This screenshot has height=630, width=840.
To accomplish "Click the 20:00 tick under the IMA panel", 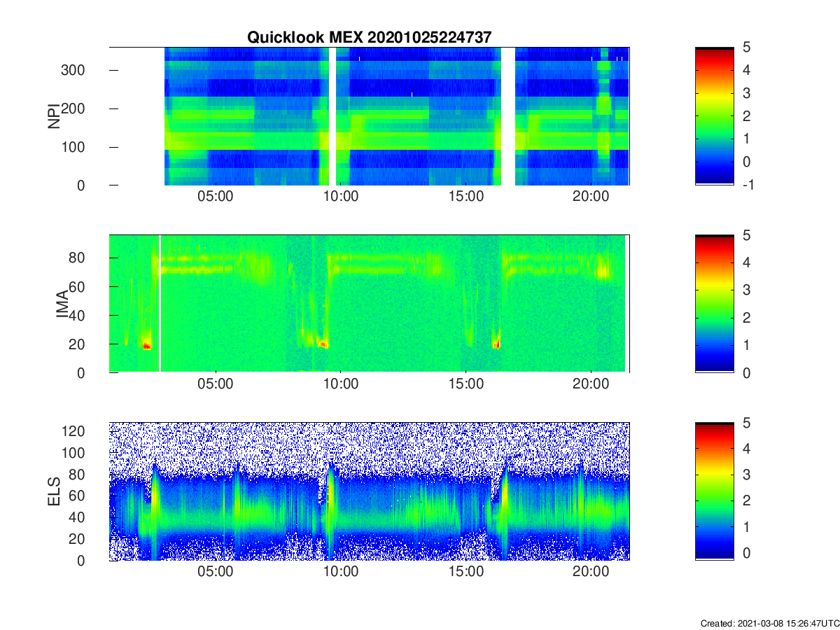I will tap(591, 384).
